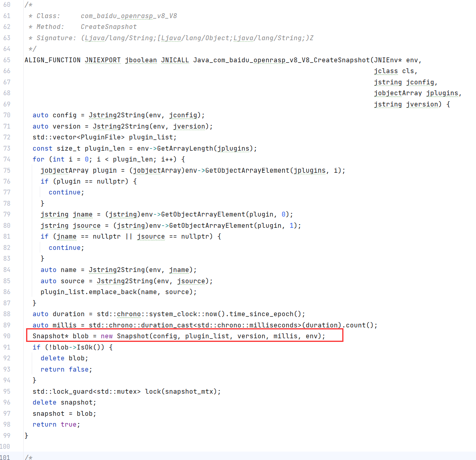
Task: Click 'auto duration = std::chrono' line
Action: pyautogui.click(x=169, y=314)
